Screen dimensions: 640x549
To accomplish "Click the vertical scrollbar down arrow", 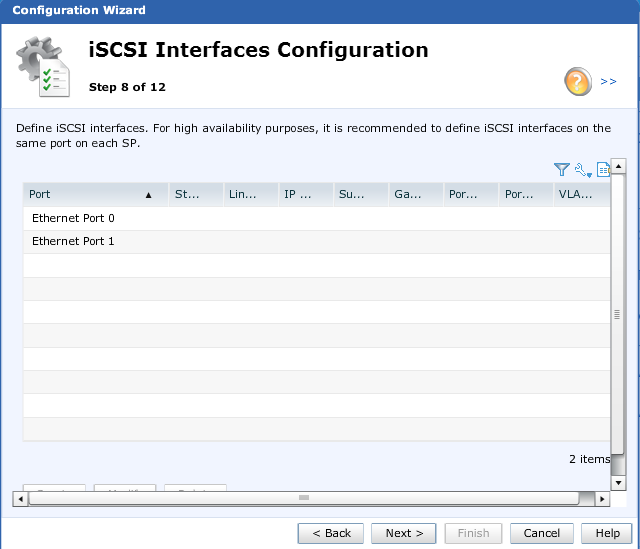I will 619,483.
